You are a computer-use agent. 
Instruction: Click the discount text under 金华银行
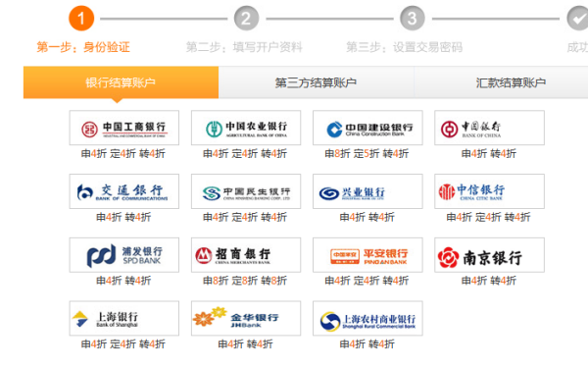point(245,343)
